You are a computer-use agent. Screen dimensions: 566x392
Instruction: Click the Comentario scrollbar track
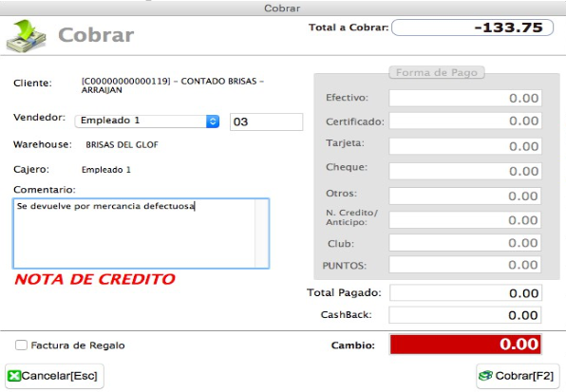261,233
